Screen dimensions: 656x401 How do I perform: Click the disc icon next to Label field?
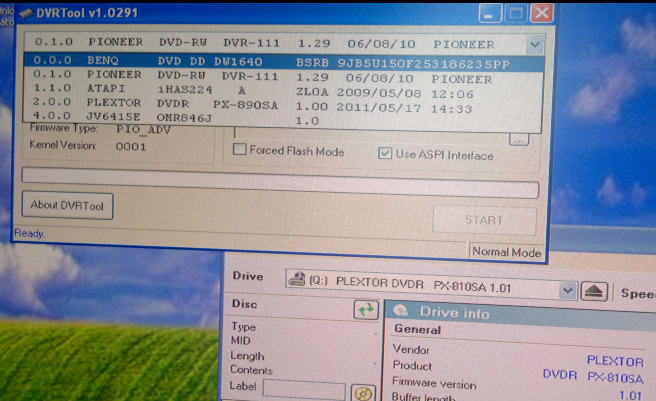(363, 393)
